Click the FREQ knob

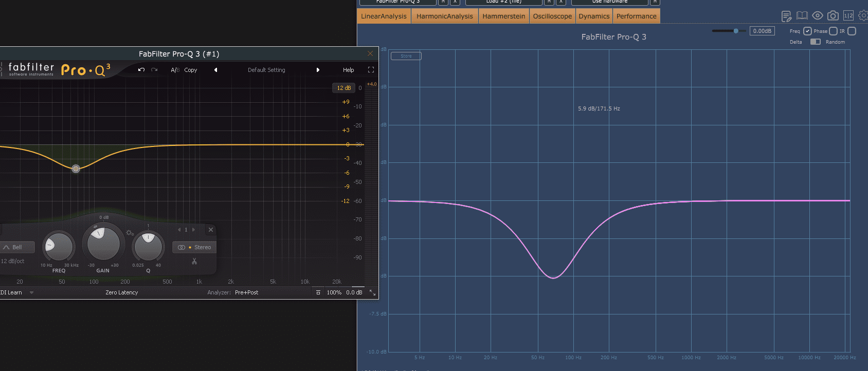[x=59, y=247]
